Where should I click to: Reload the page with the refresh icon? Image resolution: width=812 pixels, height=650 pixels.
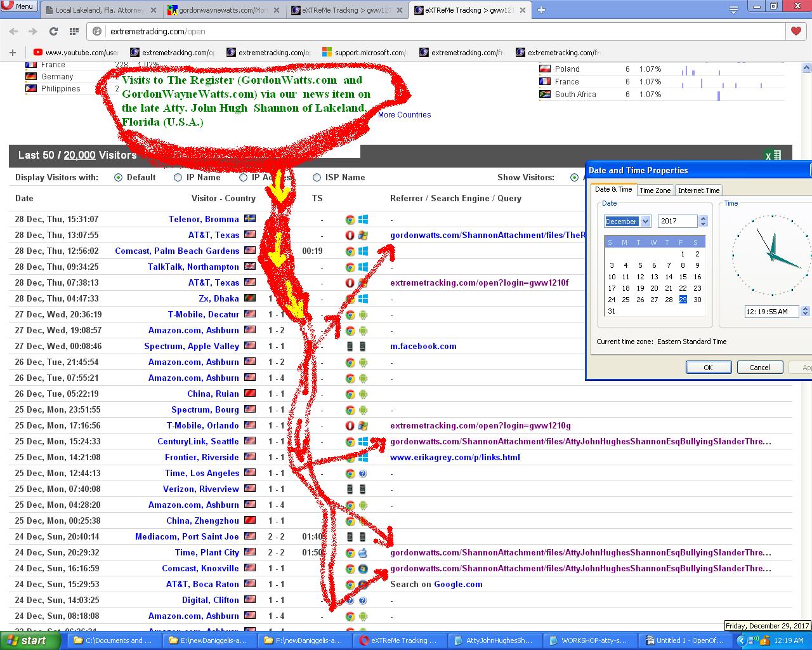[54, 31]
